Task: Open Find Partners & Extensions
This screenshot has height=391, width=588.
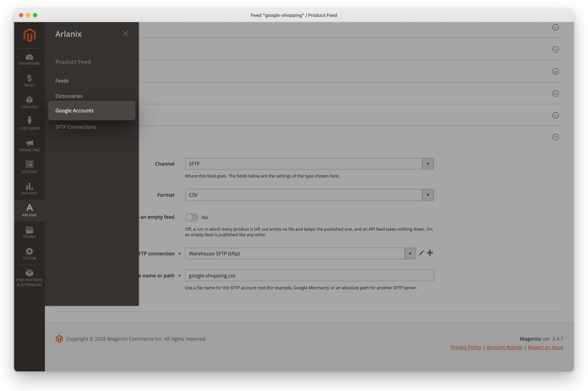Action: point(29,278)
